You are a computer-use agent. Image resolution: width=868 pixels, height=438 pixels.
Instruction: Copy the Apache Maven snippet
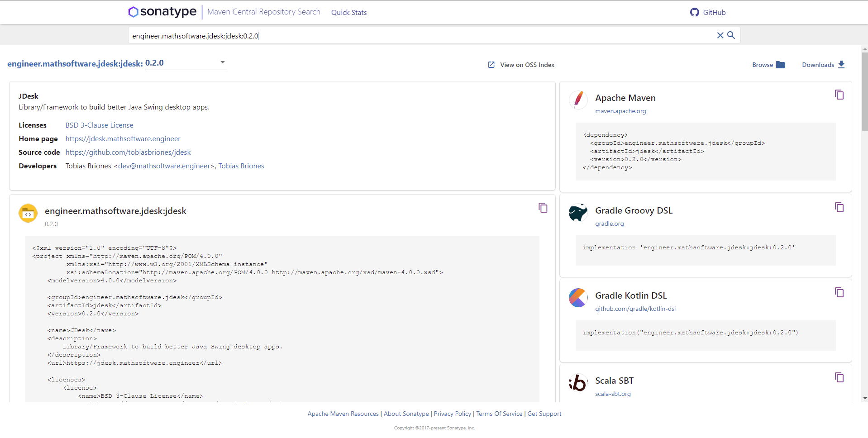pos(839,95)
